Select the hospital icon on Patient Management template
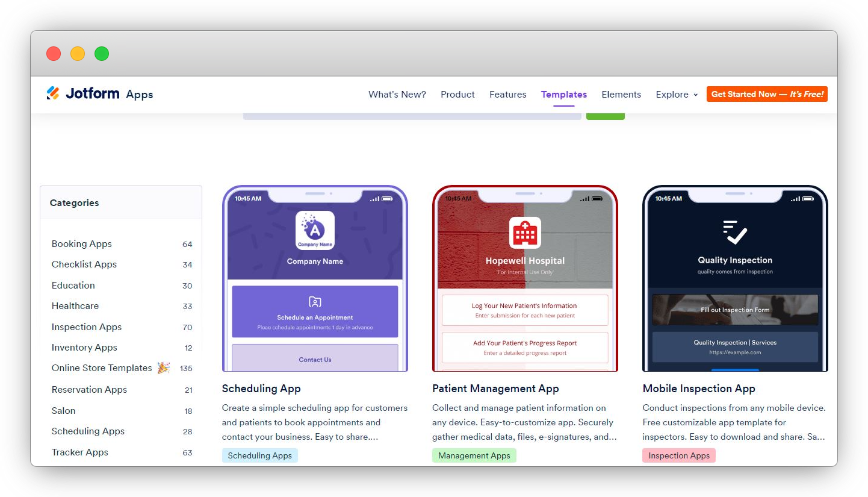This screenshot has width=868, height=497. [x=525, y=231]
